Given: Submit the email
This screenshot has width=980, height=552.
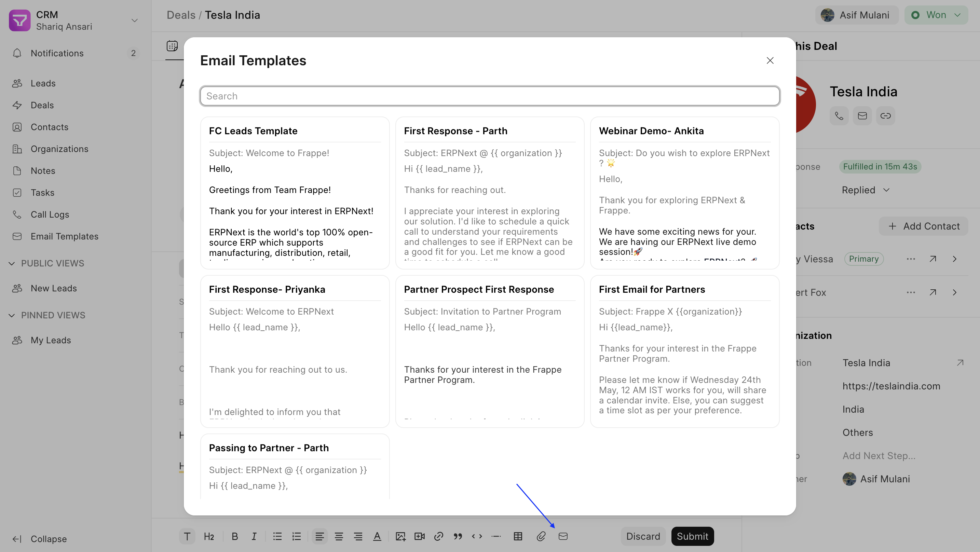Looking at the screenshot, I should pos(692,536).
